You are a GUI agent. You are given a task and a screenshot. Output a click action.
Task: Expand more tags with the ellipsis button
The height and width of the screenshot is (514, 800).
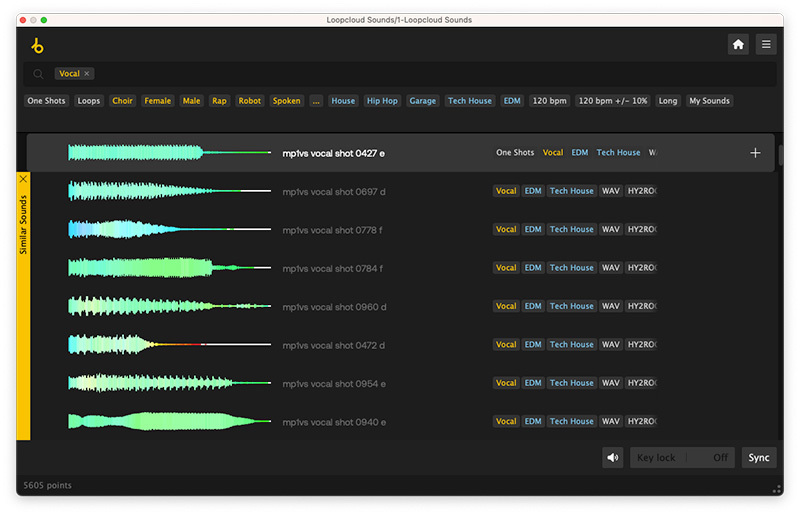click(316, 101)
